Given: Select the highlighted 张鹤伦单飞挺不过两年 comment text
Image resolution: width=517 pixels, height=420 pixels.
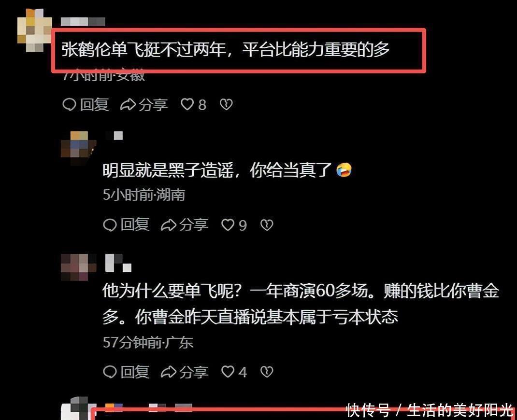Looking at the screenshot, I should 226,50.
